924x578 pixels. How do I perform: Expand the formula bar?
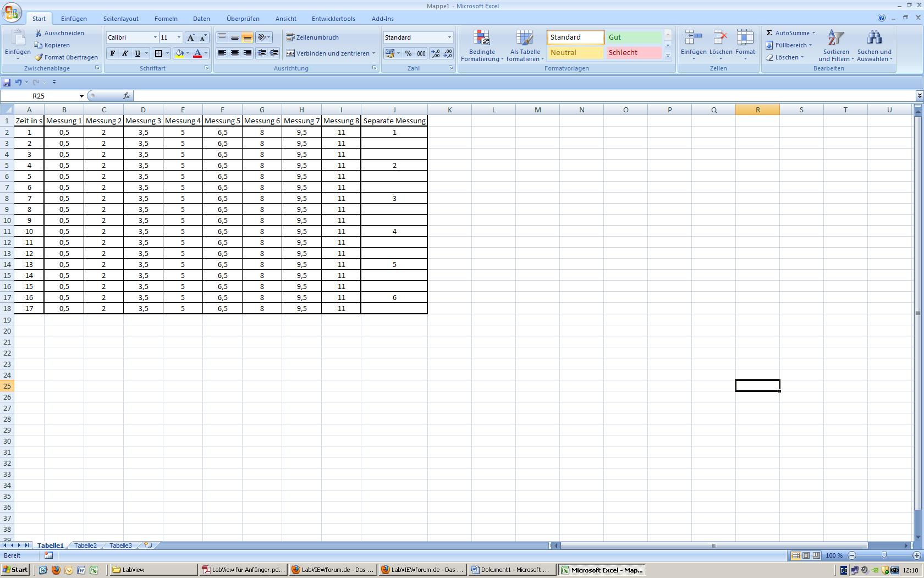[x=919, y=96]
